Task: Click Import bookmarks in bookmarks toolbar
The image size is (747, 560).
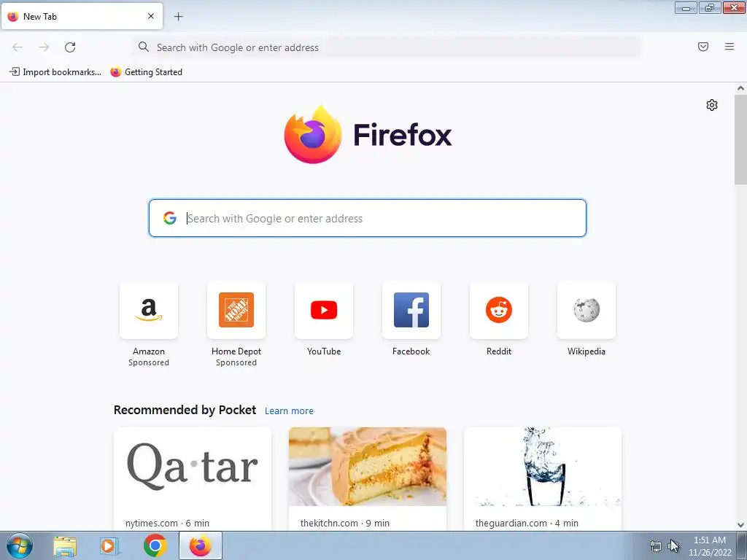Action: [55, 72]
